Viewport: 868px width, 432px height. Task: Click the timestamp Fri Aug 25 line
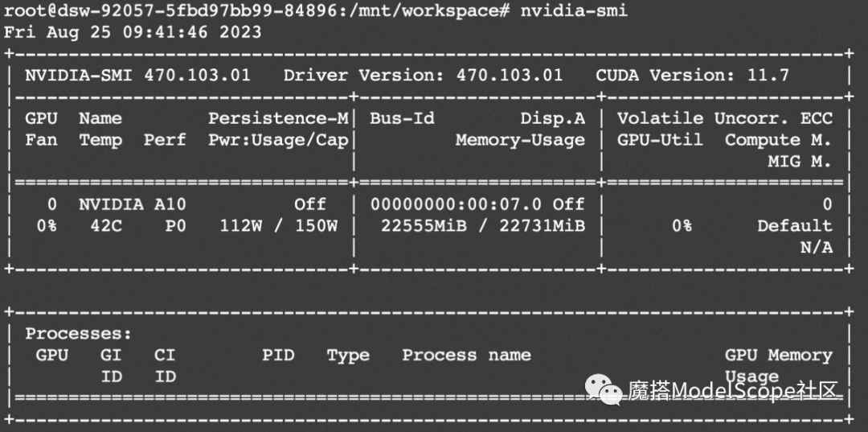pyautogui.click(x=133, y=32)
